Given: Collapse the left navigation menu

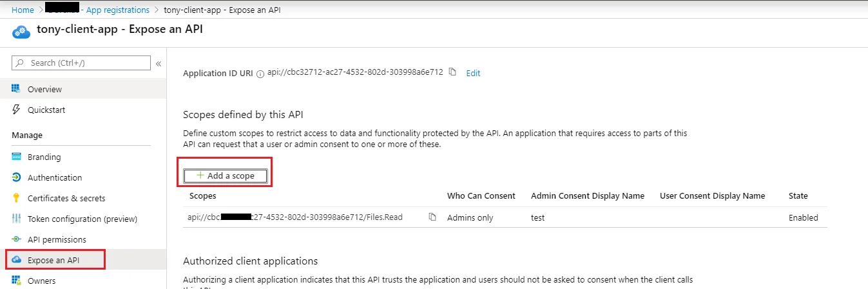Looking at the screenshot, I should click(x=159, y=63).
